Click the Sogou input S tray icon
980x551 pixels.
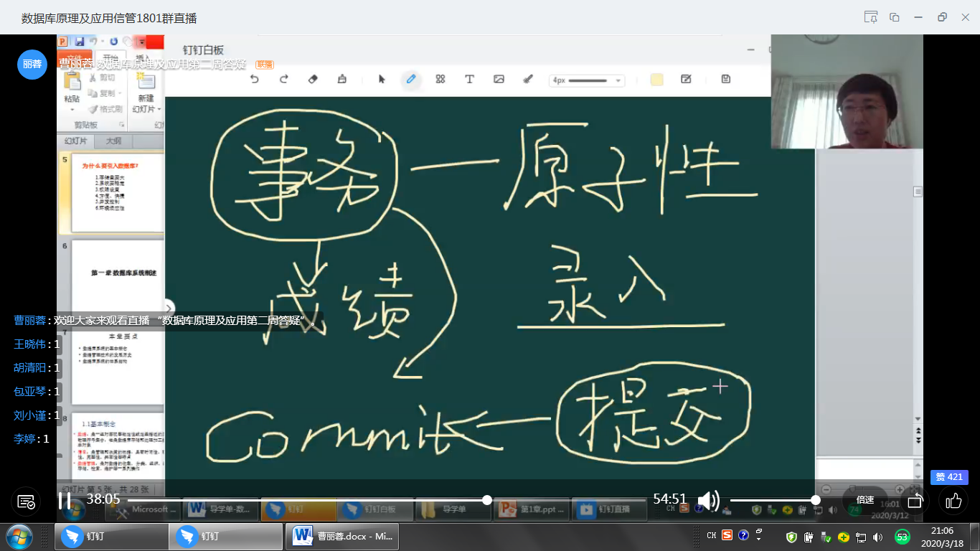point(727,536)
